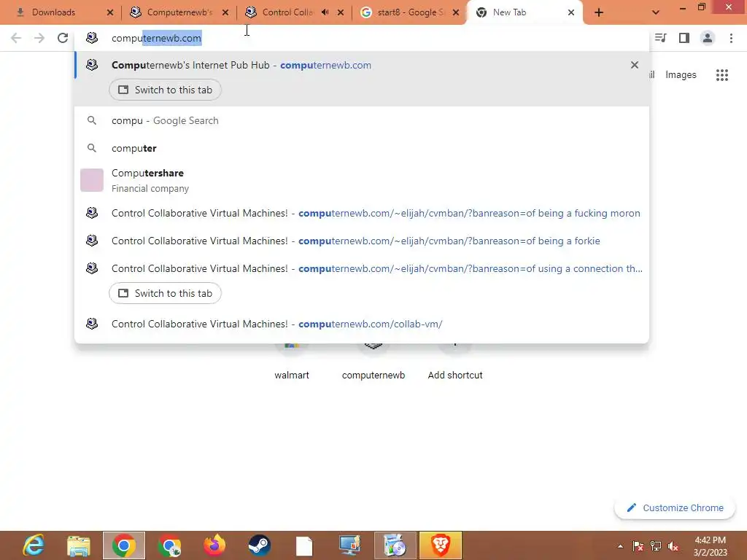The width and height of the screenshot is (747, 560).
Task: Open the Chrome profile menu
Action: click(x=708, y=38)
